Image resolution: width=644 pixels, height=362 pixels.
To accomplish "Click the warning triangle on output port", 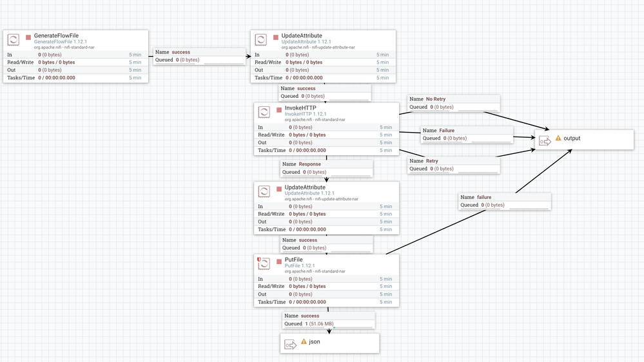I will [558, 138].
